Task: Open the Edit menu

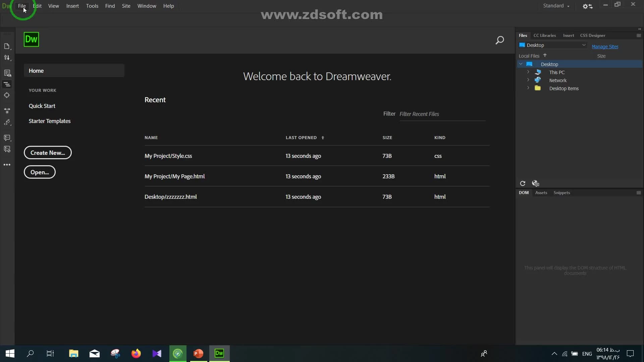Action: tap(37, 6)
